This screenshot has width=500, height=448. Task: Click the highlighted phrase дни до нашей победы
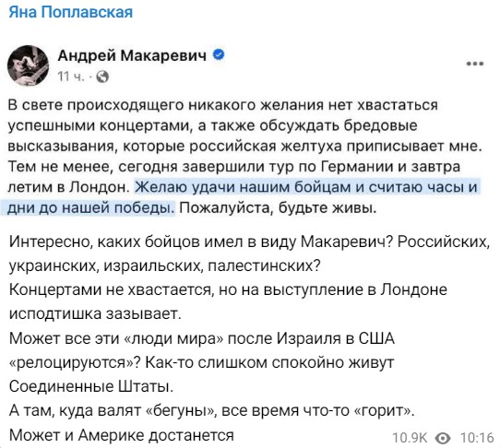coord(91,207)
